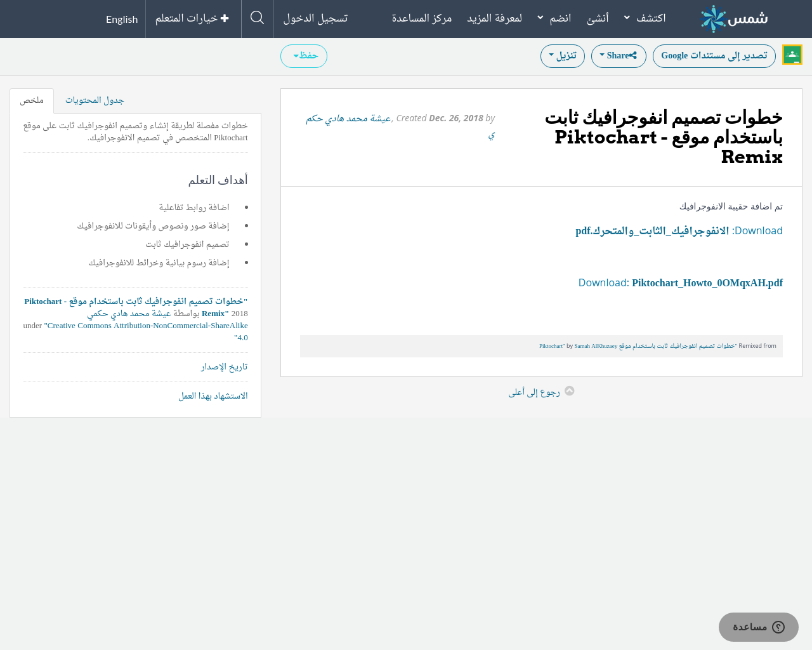812x650 pixels.
Task: Switch the language to English
Action: pyautogui.click(x=122, y=19)
